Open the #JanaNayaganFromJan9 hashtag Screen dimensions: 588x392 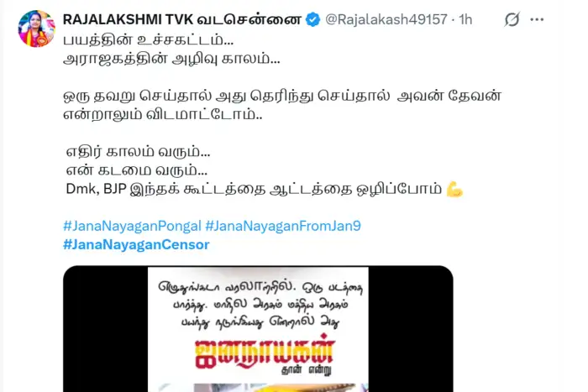pyautogui.click(x=283, y=226)
